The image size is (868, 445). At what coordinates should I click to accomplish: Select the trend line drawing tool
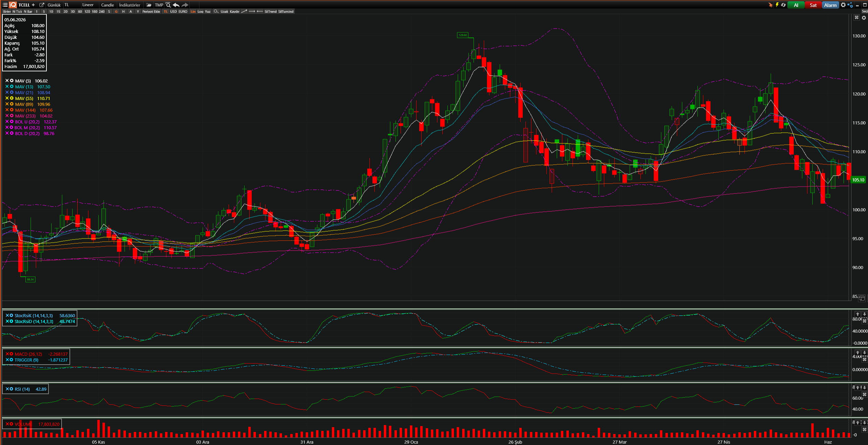[x=244, y=11]
